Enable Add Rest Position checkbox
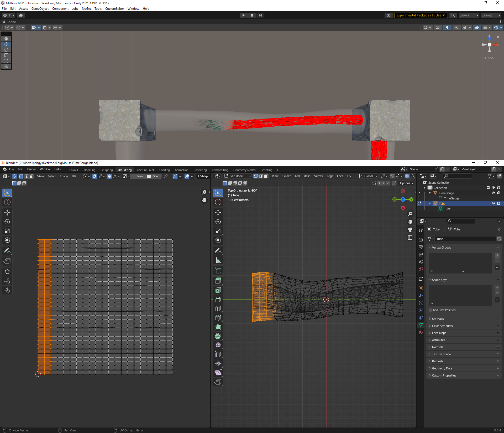This screenshot has height=433, width=504. (430, 310)
